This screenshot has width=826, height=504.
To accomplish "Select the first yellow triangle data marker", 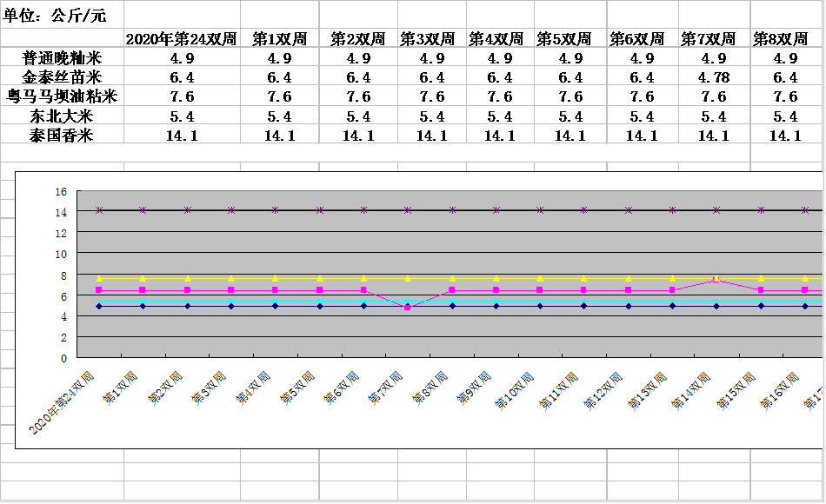I will tap(99, 278).
